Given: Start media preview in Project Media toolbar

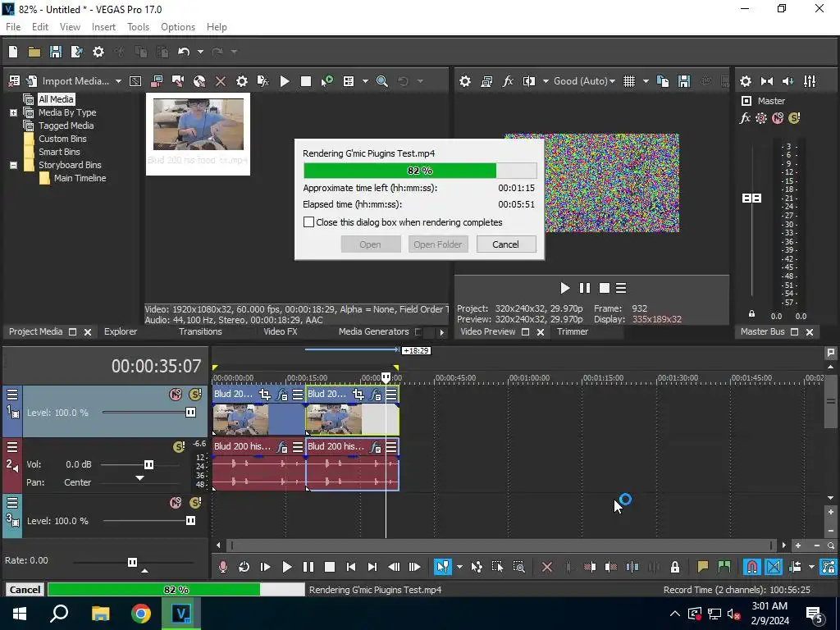Looking at the screenshot, I should [285, 81].
